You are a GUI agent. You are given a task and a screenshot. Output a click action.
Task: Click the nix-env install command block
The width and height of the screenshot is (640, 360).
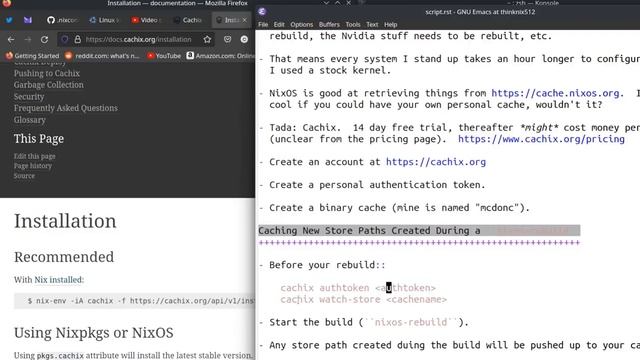pos(135,301)
